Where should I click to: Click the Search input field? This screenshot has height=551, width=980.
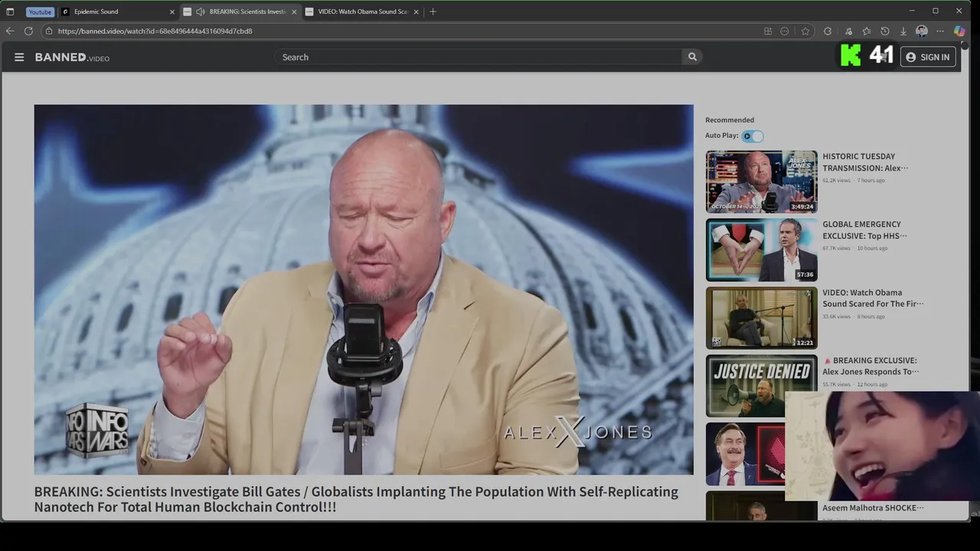(x=479, y=57)
